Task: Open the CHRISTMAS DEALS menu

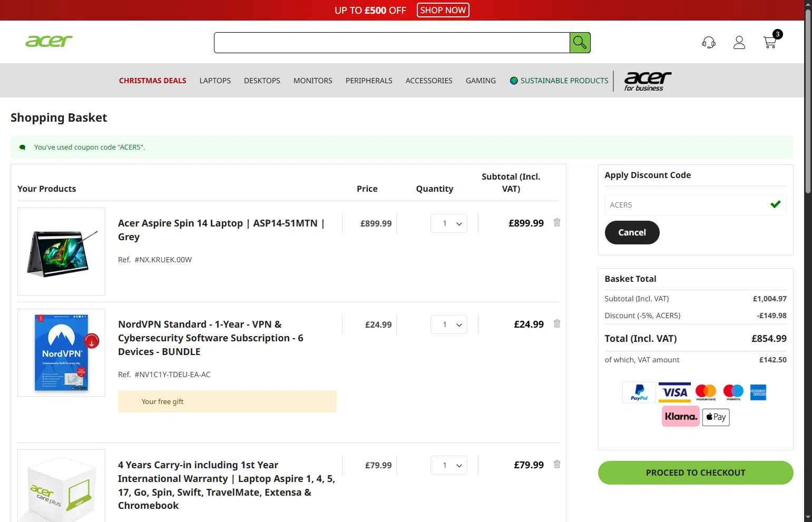Action: 152,81
